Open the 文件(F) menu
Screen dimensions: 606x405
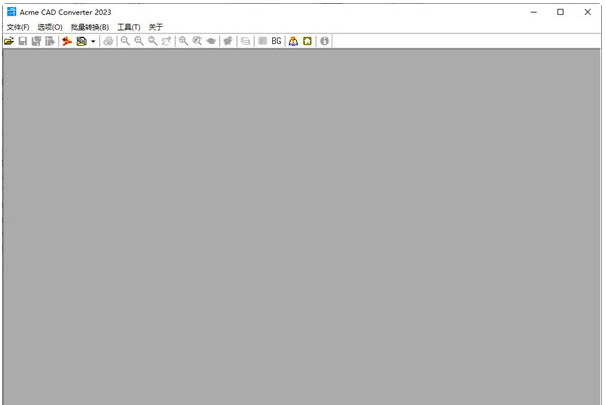coord(18,27)
